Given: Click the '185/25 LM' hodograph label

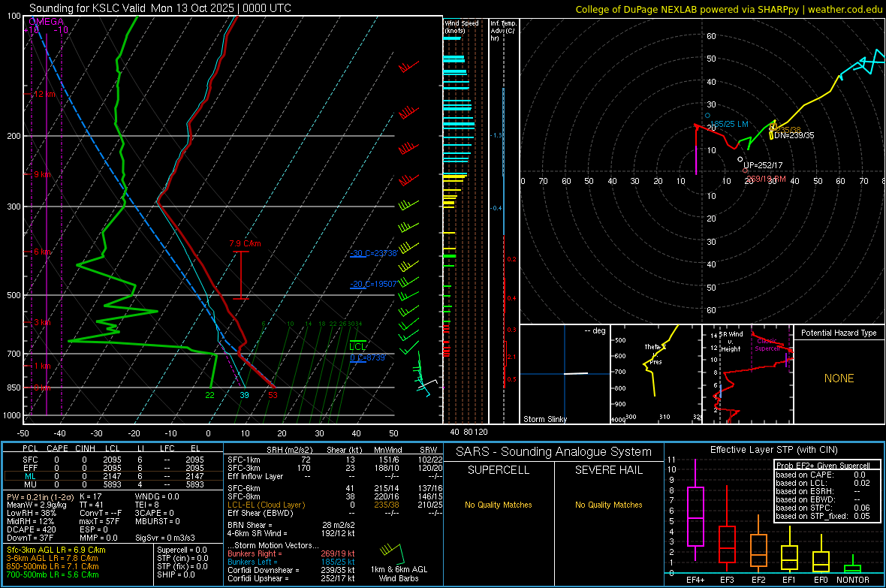Looking at the screenshot, I should tap(730, 124).
